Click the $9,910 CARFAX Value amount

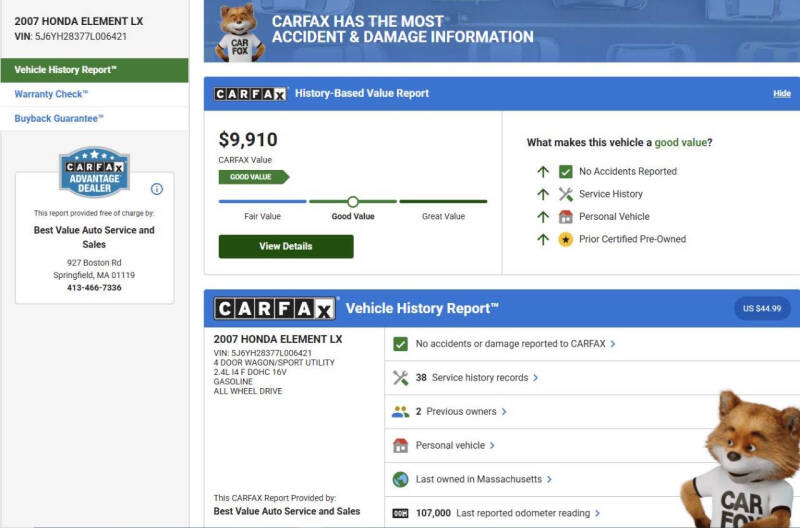click(248, 140)
